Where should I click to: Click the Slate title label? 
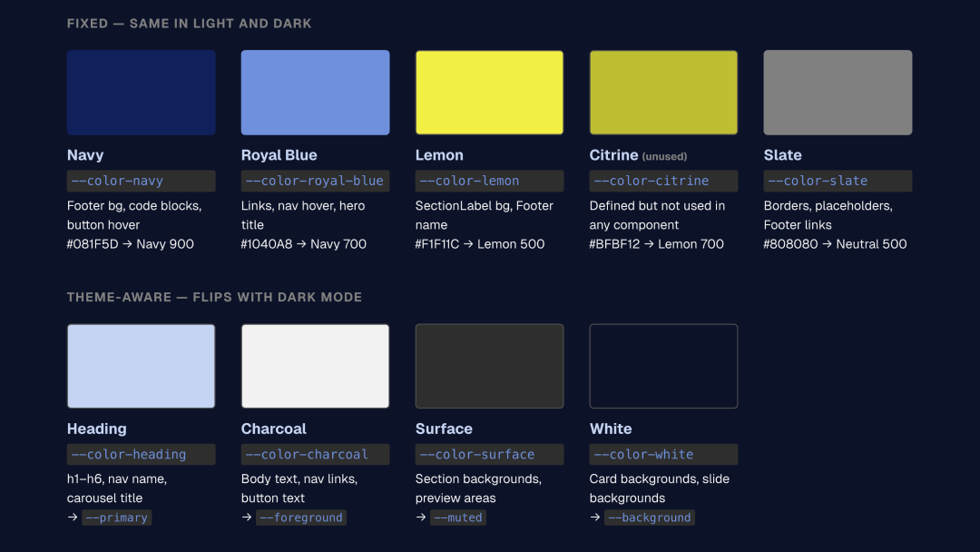pyautogui.click(x=782, y=155)
